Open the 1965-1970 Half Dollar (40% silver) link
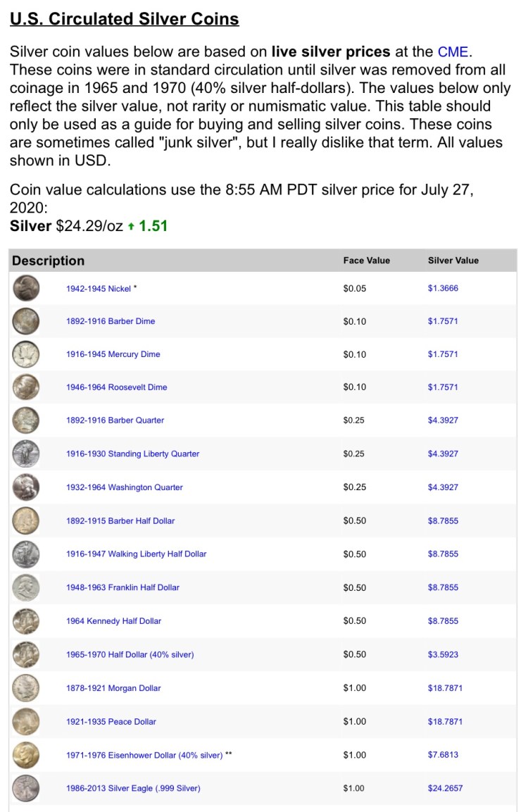 [x=130, y=654]
